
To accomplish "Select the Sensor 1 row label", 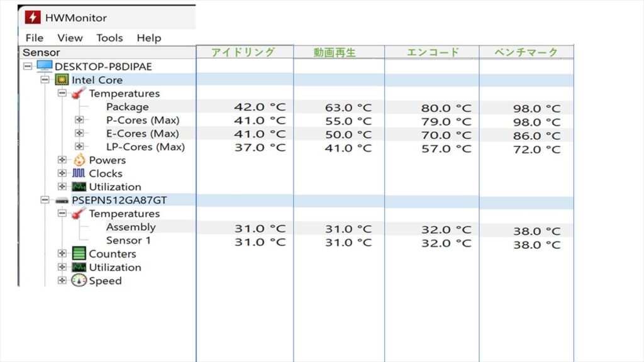I will click(128, 240).
